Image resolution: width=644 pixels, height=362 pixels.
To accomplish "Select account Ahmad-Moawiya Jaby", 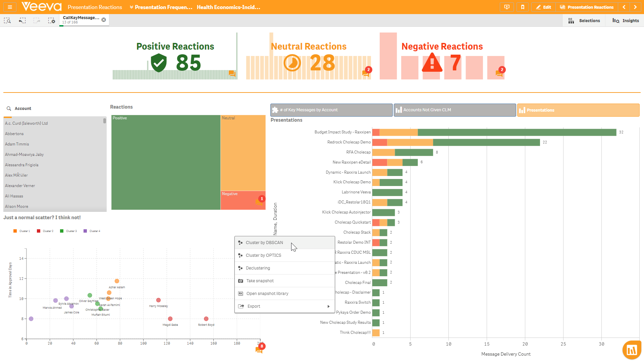I will point(54,155).
